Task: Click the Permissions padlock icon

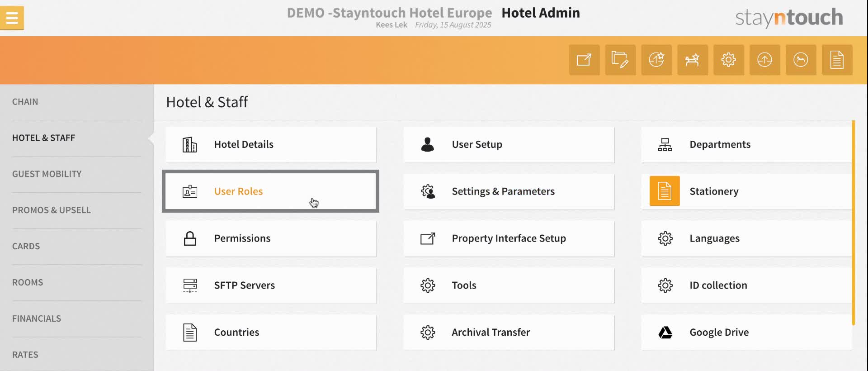Action: click(190, 238)
